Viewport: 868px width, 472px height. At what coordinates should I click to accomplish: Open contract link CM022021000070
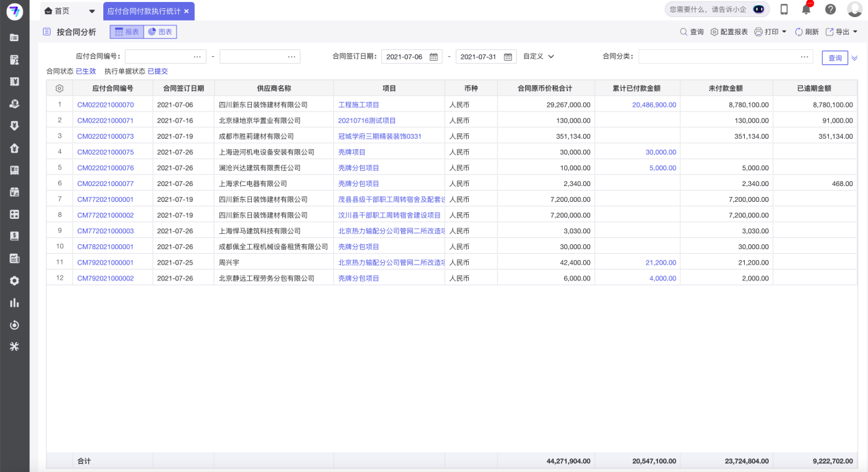[106, 104]
